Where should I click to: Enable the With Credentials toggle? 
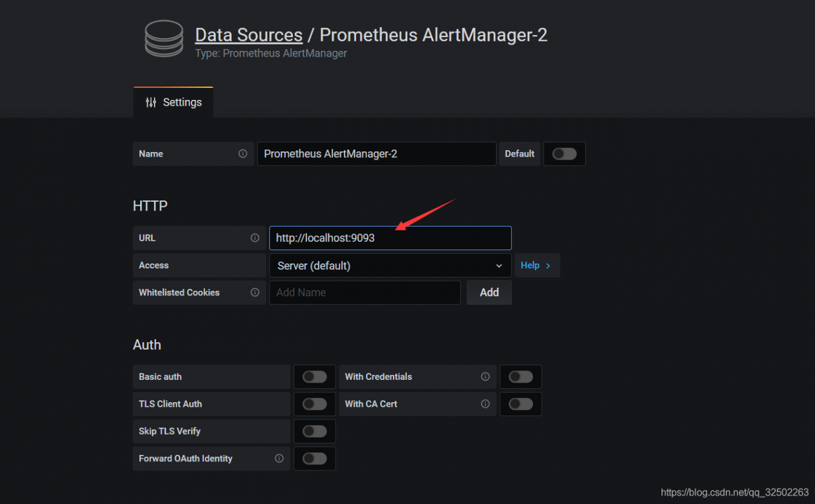(x=521, y=377)
